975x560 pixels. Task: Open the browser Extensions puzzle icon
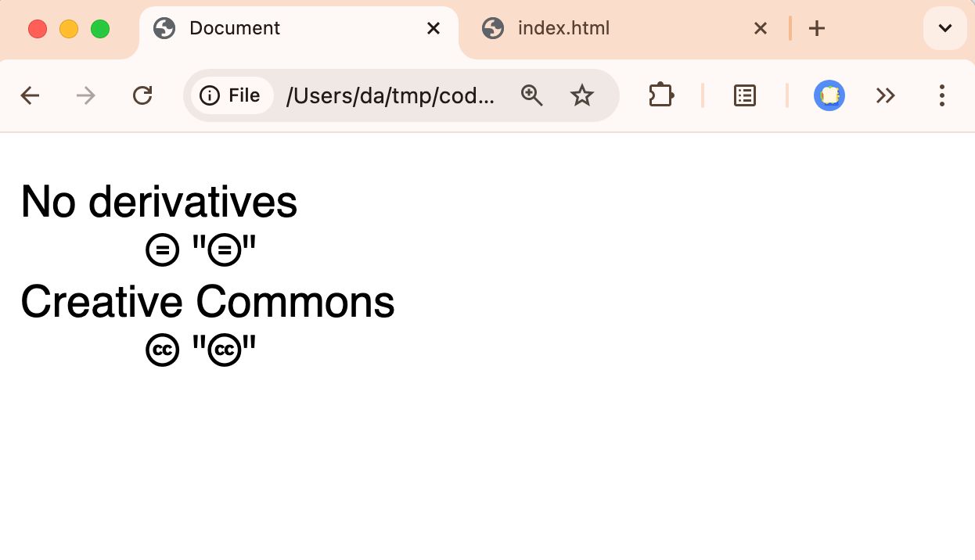click(661, 95)
